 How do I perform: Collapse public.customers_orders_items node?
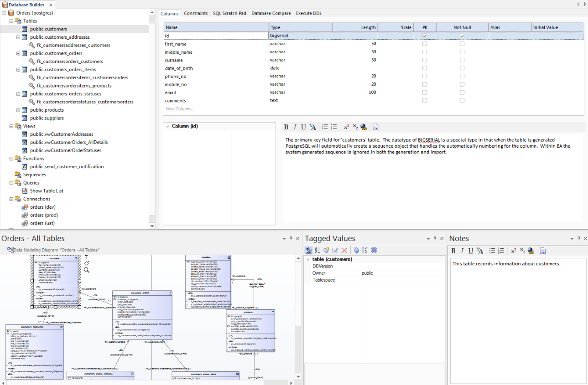pyautogui.click(x=18, y=69)
